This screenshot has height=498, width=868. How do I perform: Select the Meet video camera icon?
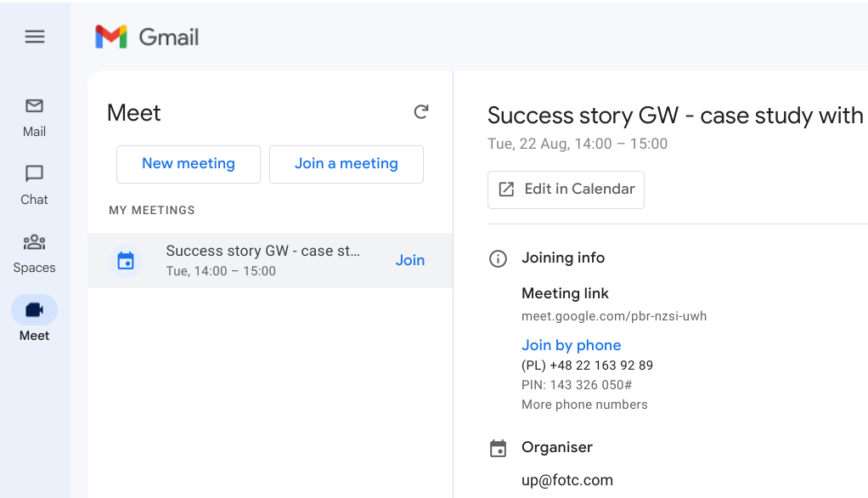tap(34, 309)
